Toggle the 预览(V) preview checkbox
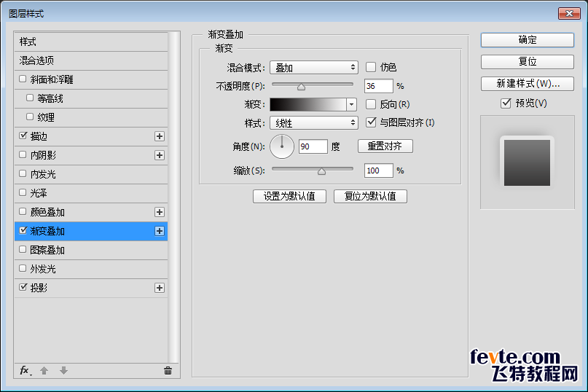Viewport: 588px width, 392px height. click(x=506, y=103)
